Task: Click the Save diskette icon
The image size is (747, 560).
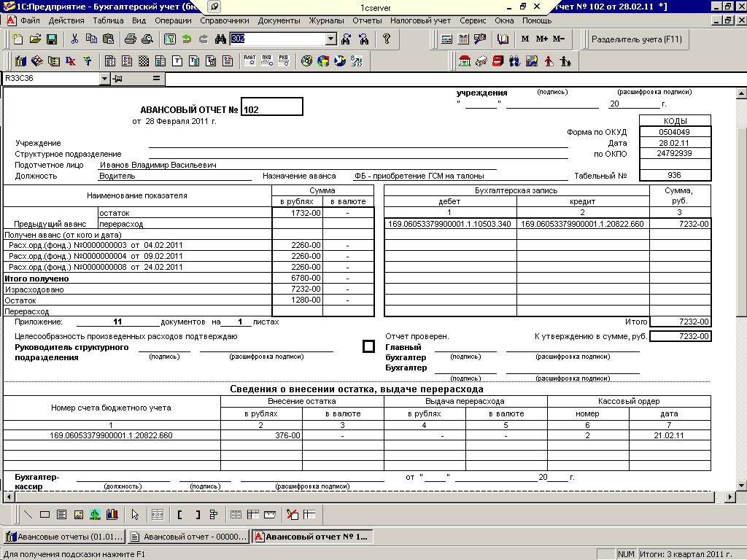Action: [52, 39]
